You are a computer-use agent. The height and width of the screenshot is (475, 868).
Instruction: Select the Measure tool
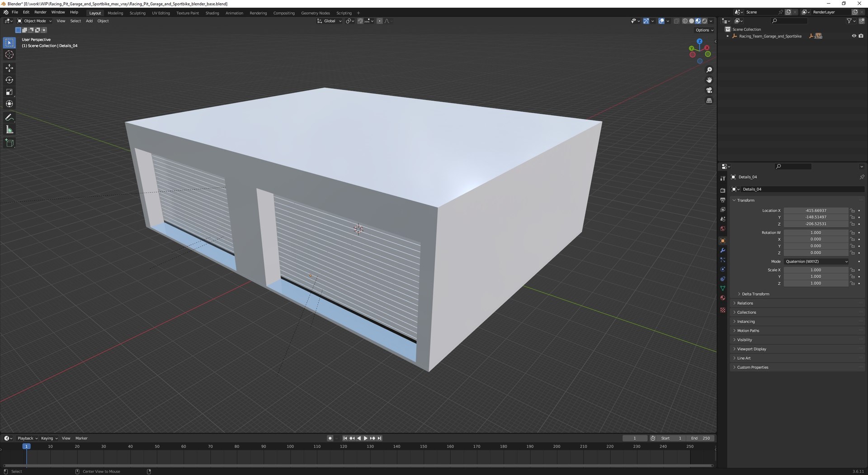[x=9, y=130]
